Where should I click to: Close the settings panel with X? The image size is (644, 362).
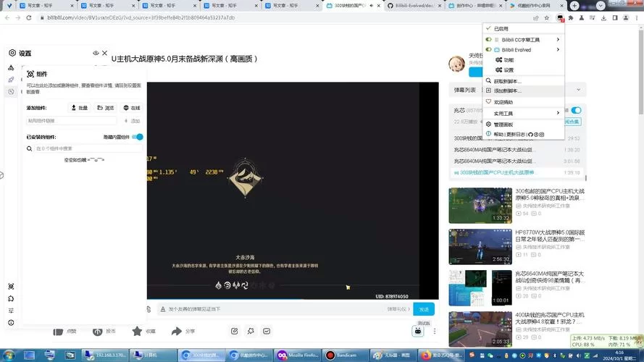(105, 53)
